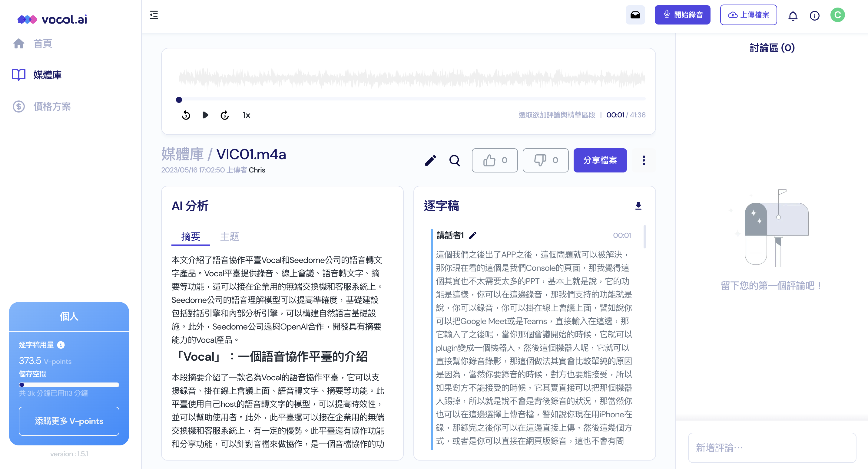Go to 首頁 in the sidebar
This screenshot has height=469, width=868.
[x=32, y=44]
